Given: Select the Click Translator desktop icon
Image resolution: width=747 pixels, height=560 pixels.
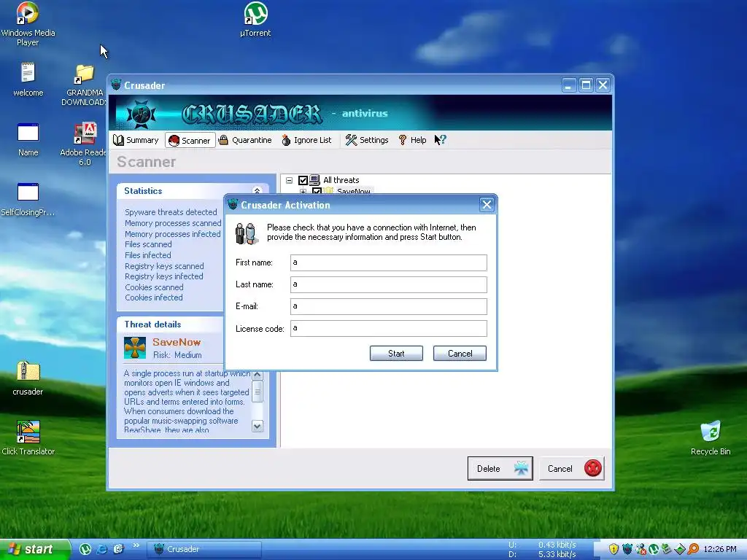Looking at the screenshot, I should [x=28, y=438].
